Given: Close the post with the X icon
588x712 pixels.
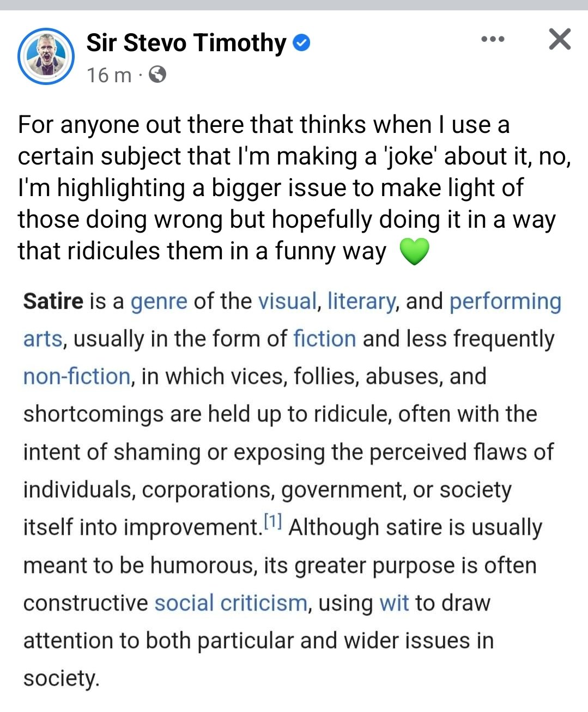Looking at the screenshot, I should [560, 39].
